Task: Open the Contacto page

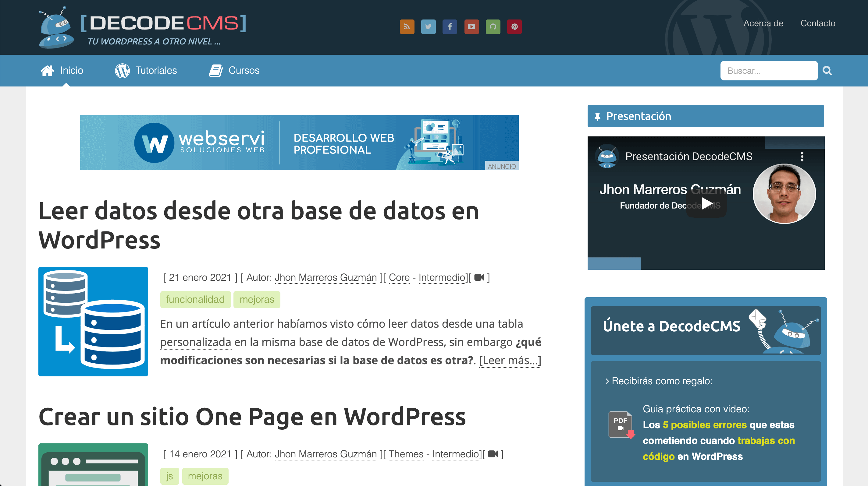Action: pos(818,23)
